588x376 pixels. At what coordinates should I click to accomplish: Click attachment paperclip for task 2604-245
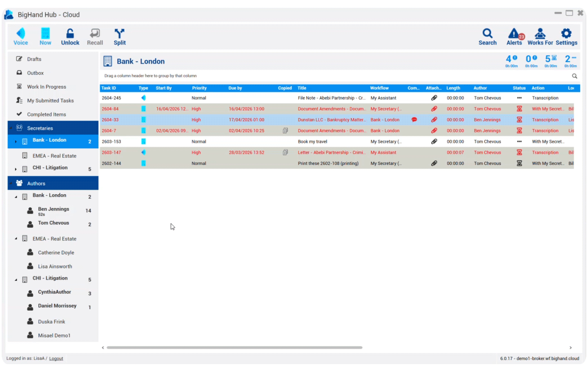(434, 98)
